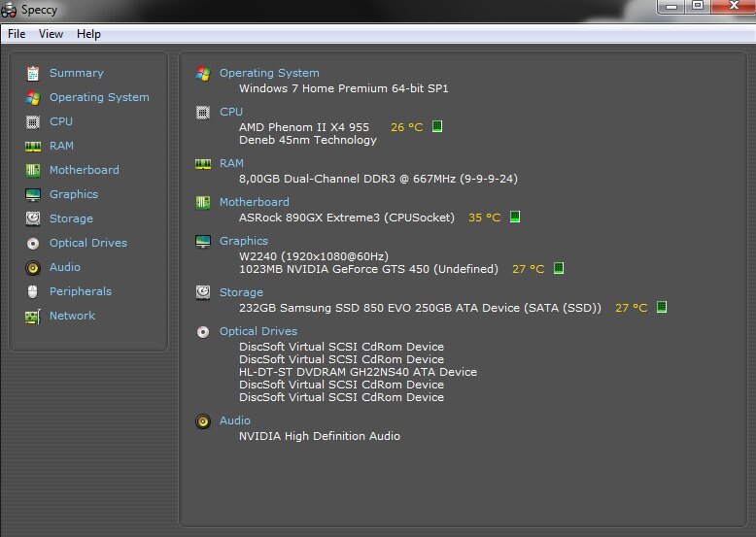The height and width of the screenshot is (537, 756).
Task: Select Network in the sidebar
Action: click(x=72, y=316)
